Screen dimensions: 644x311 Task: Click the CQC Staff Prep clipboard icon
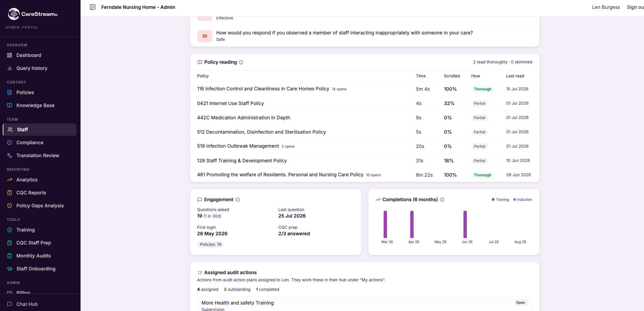coord(10,243)
